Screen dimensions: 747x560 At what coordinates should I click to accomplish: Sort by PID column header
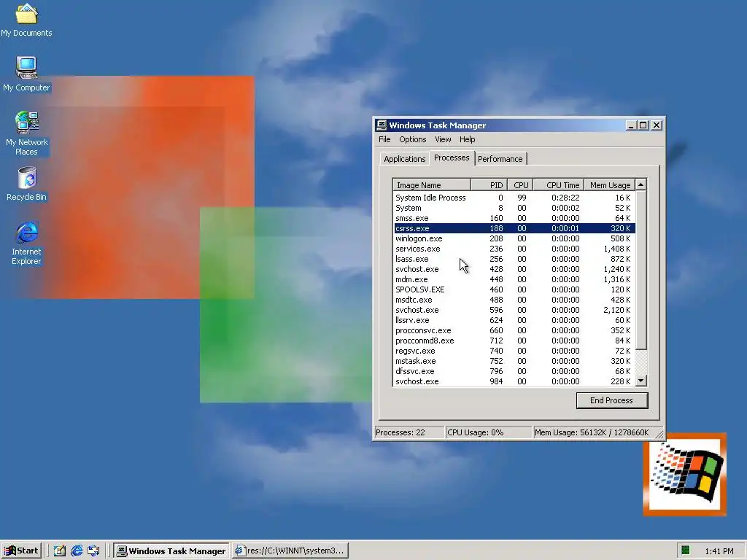[489, 184]
